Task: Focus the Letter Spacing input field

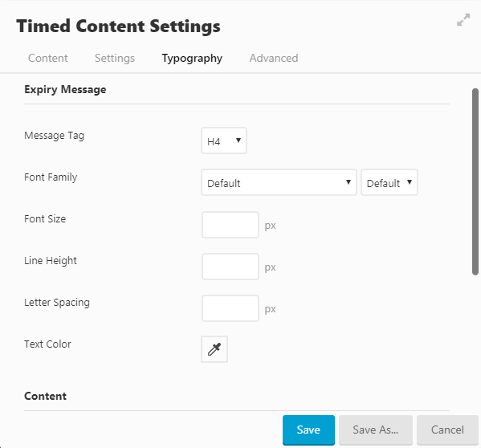Action: click(230, 308)
